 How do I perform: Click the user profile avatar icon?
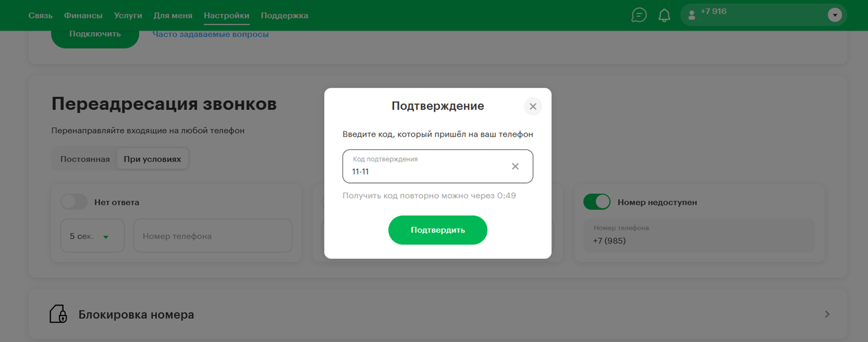click(691, 16)
